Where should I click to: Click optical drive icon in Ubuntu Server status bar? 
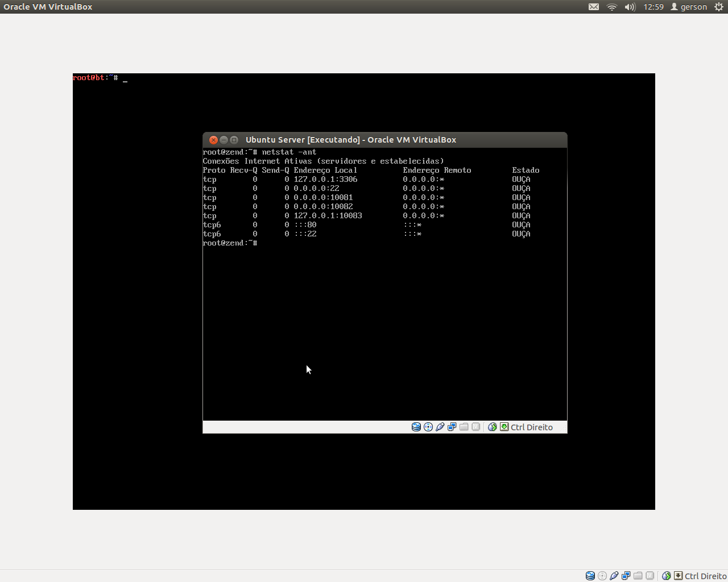[428, 427]
